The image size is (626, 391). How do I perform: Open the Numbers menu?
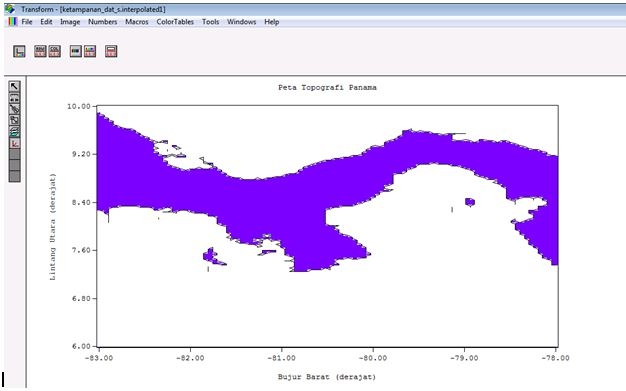click(x=103, y=22)
